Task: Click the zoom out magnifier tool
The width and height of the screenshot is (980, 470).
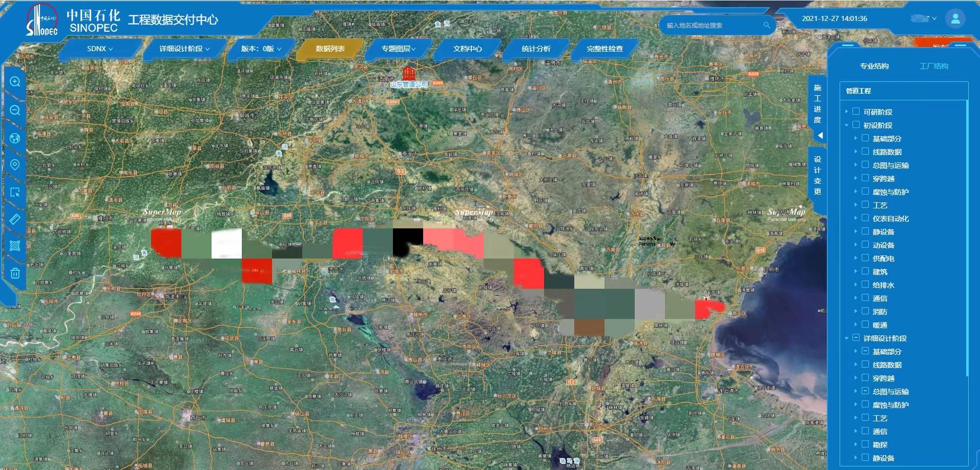Action: 15,110
